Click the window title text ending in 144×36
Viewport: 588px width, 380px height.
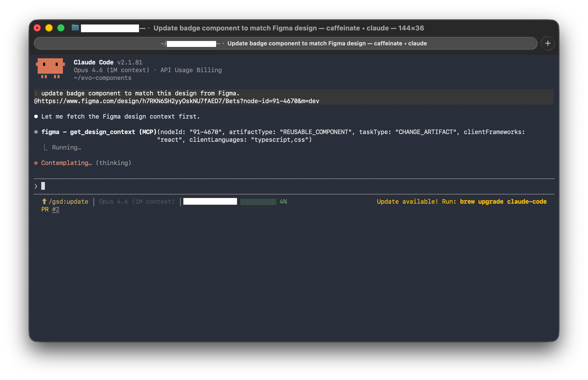pos(289,28)
